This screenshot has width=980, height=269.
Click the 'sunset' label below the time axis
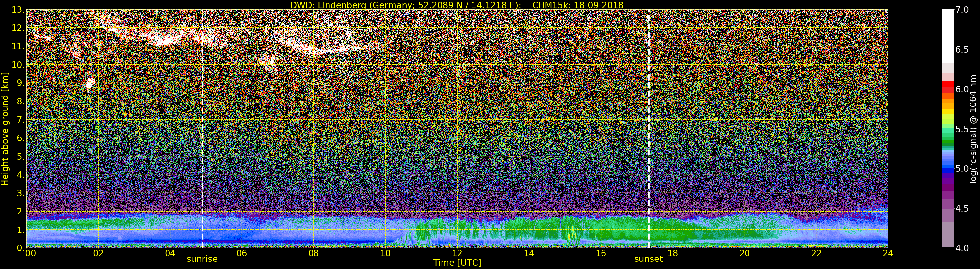pos(648,259)
